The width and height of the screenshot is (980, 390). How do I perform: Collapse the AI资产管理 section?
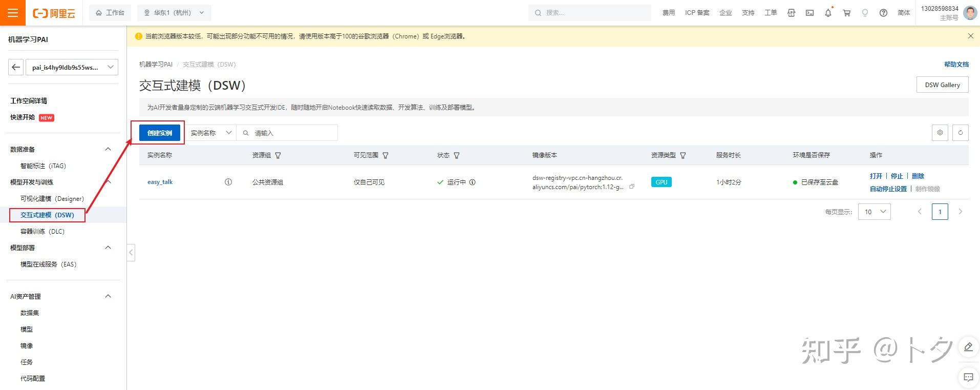pos(108,296)
